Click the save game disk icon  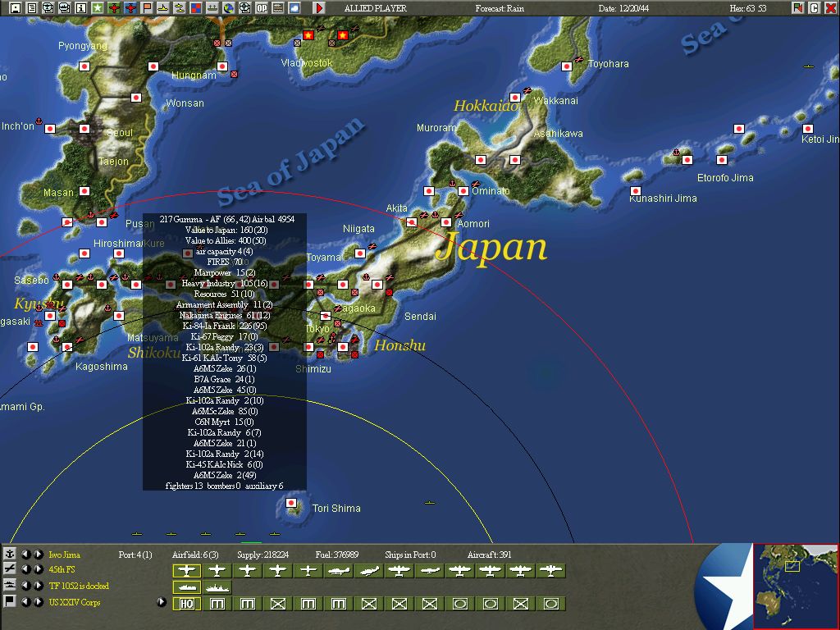coord(16,8)
